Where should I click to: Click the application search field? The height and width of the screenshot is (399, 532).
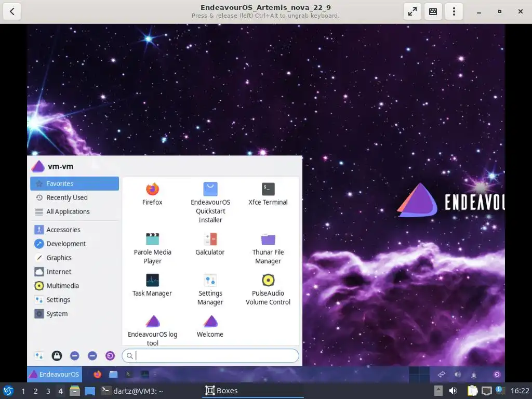(210, 355)
